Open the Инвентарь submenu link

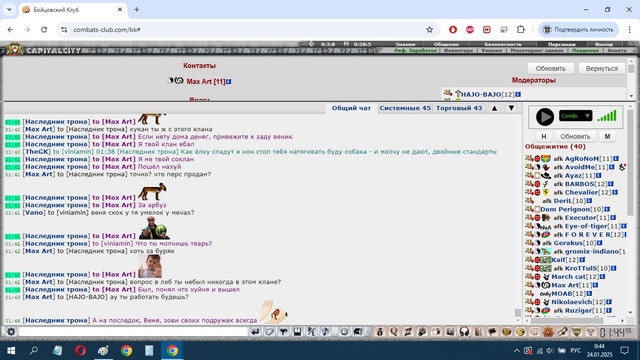pyautogui.click(x=458, y=51)
